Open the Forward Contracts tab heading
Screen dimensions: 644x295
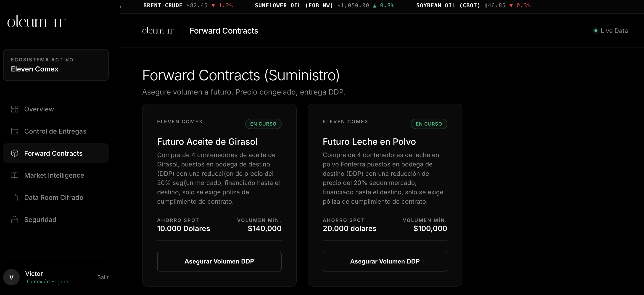tap(224, 31)
